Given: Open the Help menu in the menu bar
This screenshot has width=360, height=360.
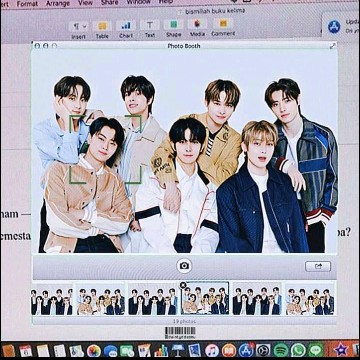Looking at the screenshot, I should (x=165, y=2).
